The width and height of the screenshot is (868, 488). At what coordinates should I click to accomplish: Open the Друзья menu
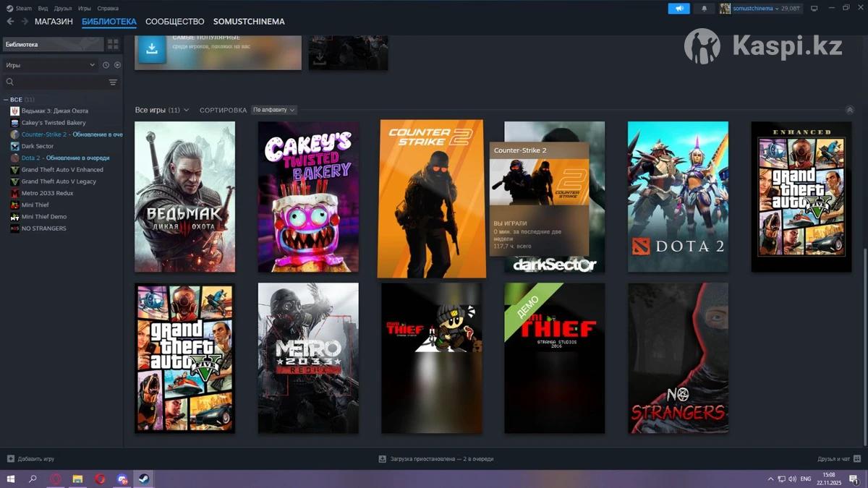[62, 9]
